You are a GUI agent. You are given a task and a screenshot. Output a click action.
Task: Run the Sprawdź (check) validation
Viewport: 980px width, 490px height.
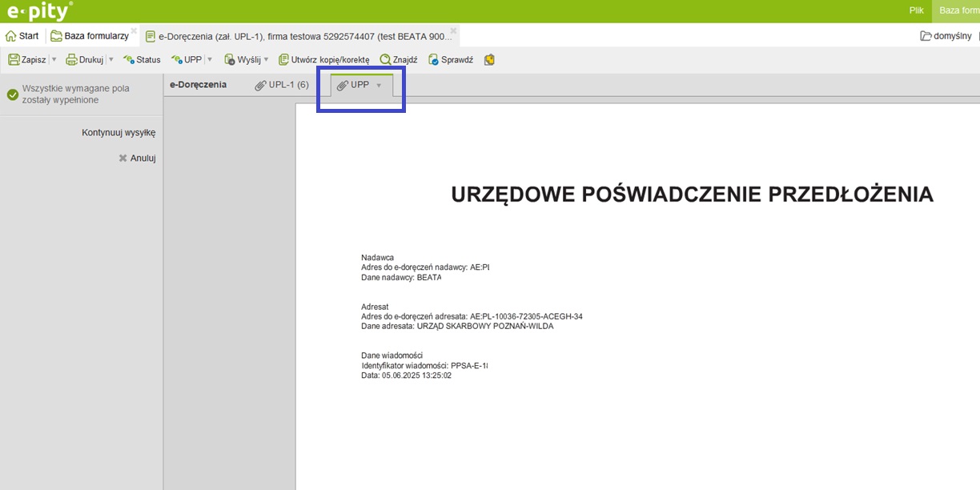pyautogui.click(x=451, y=59)
